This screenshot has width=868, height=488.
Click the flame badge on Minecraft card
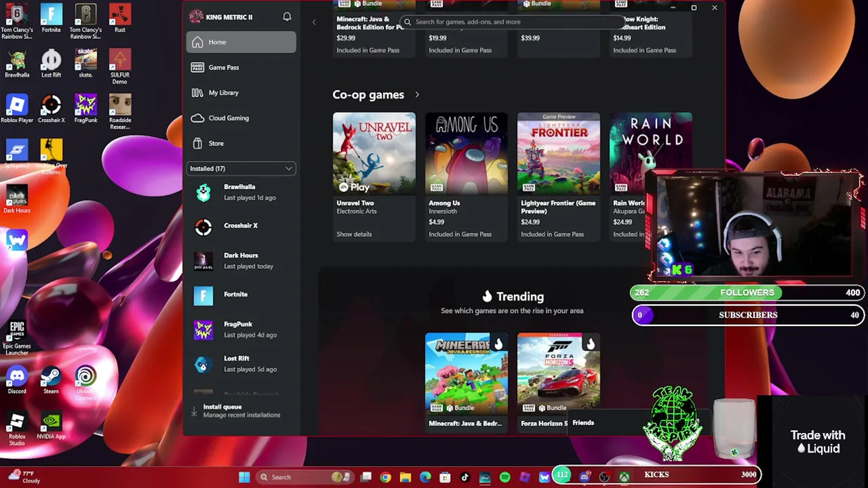498,344
